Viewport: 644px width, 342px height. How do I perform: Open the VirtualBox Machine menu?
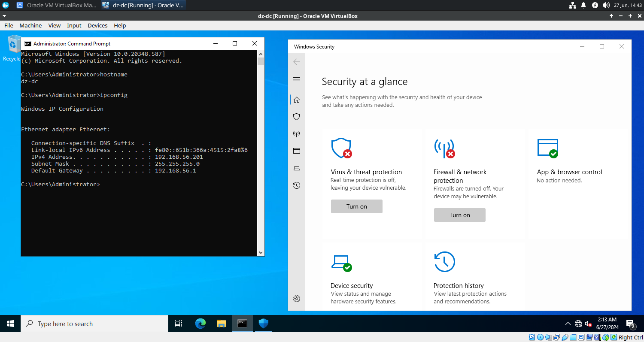30,25
